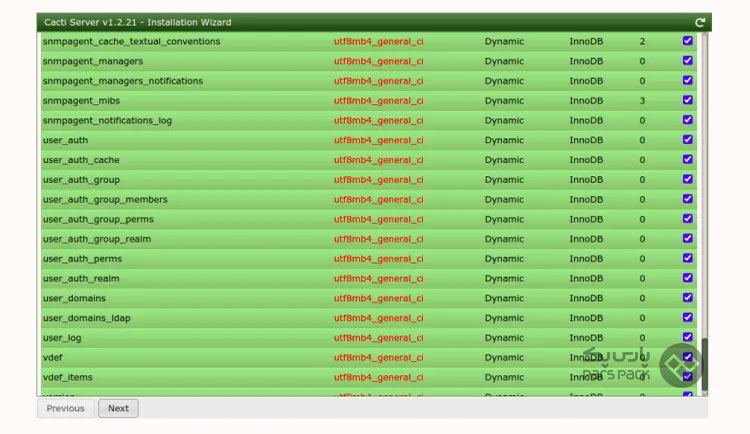Toggle checkbox for user_auth_group_members row

click(x=687, y=199)
